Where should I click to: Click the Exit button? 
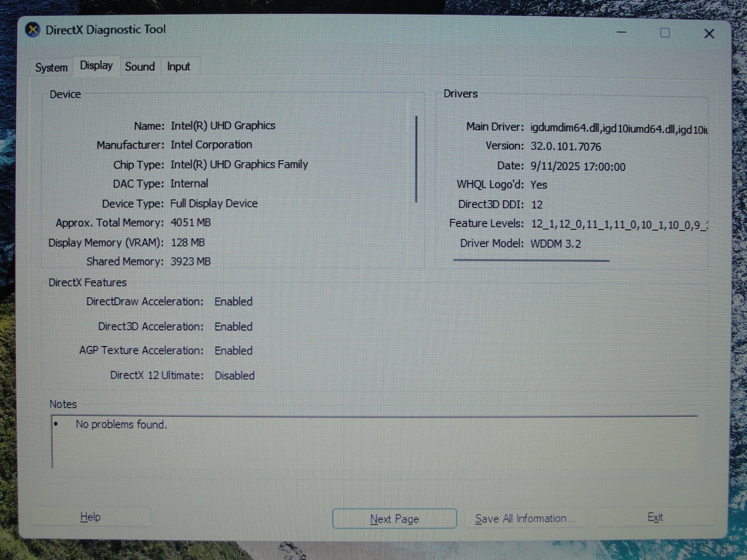point(655,517)
